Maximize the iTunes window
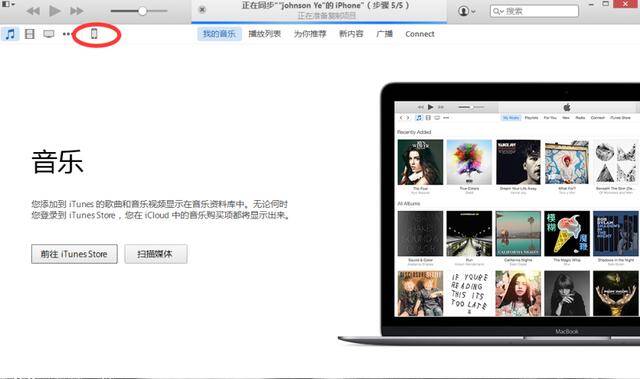The image size is (640, 379). 606,4
